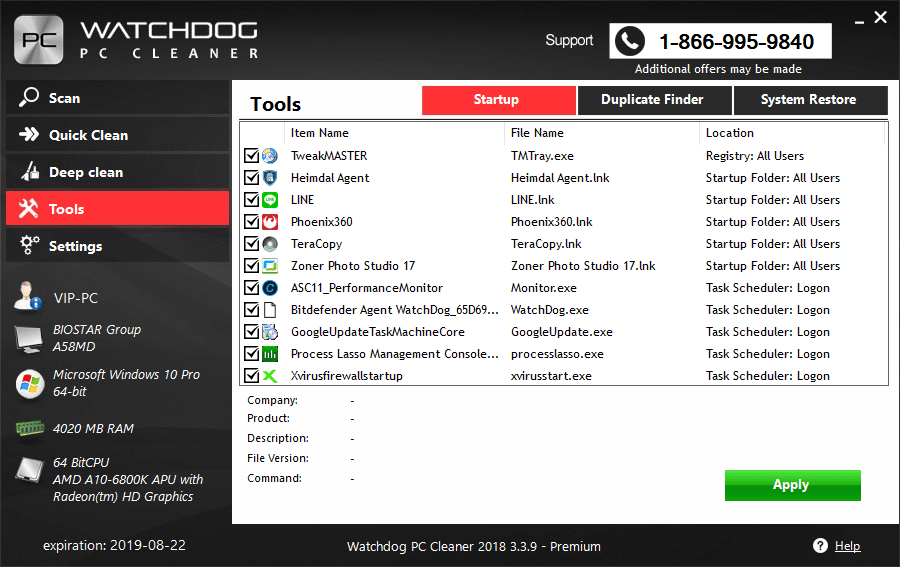900x567 pixels.
Task: Click the GoogleUpdateTaskMachineCore icon
Action: [270, 332]
